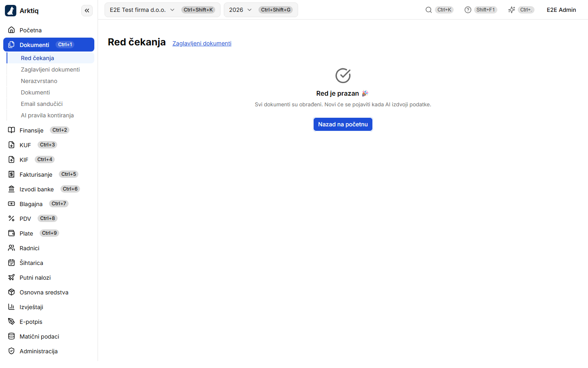Open Putni nalozi plane icon

11,277
